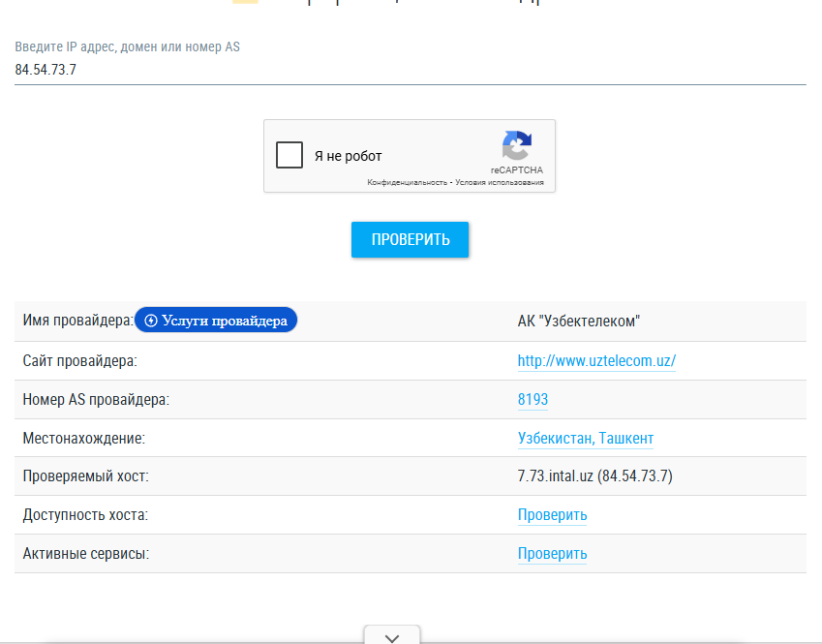Viewport: 822px width, 644px height.
Task: Expand the bottom panel with chevron down
Action: point(392,635)
